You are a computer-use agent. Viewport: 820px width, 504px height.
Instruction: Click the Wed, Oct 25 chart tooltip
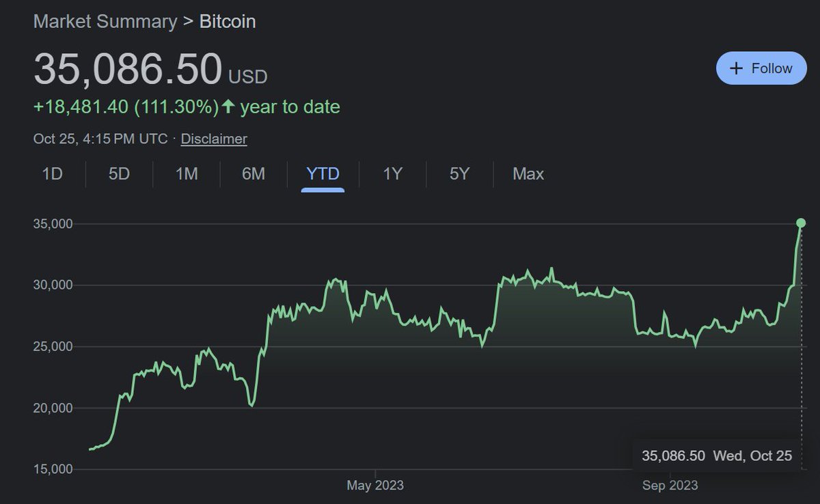[x=717, y=456]
